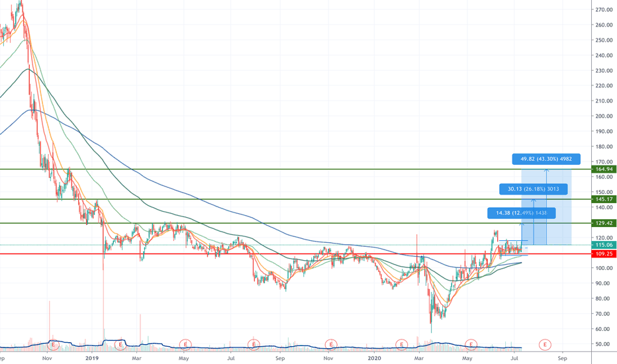
Task: Click the 200.00 price axis value
Action: coord(604,116)
